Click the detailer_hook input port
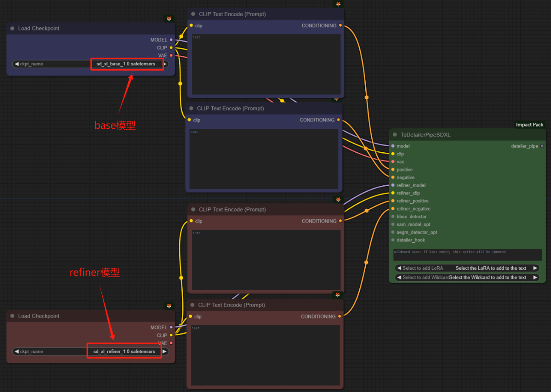This screenshot has height=392, width=551. (x=393, y=240)
